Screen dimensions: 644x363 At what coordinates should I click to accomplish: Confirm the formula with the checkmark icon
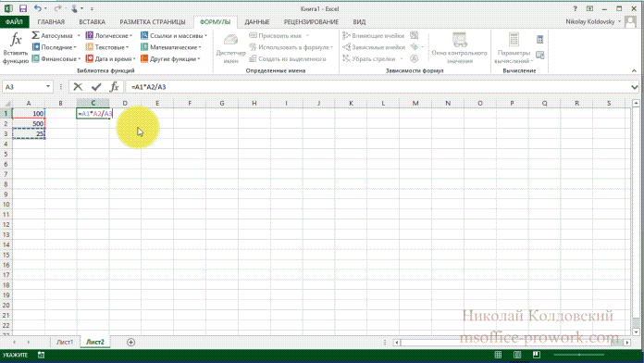(x=96, y=87)
